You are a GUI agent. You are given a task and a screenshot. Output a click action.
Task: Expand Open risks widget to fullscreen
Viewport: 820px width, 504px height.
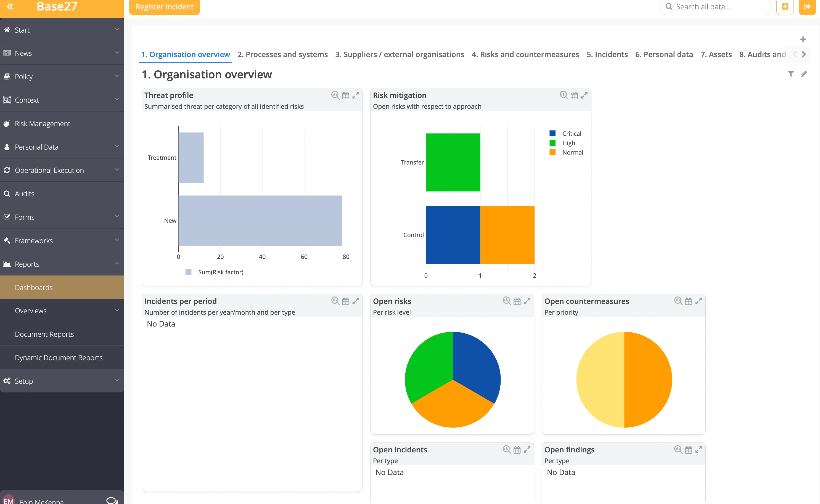pyautogui.click(x=527, y=301)
